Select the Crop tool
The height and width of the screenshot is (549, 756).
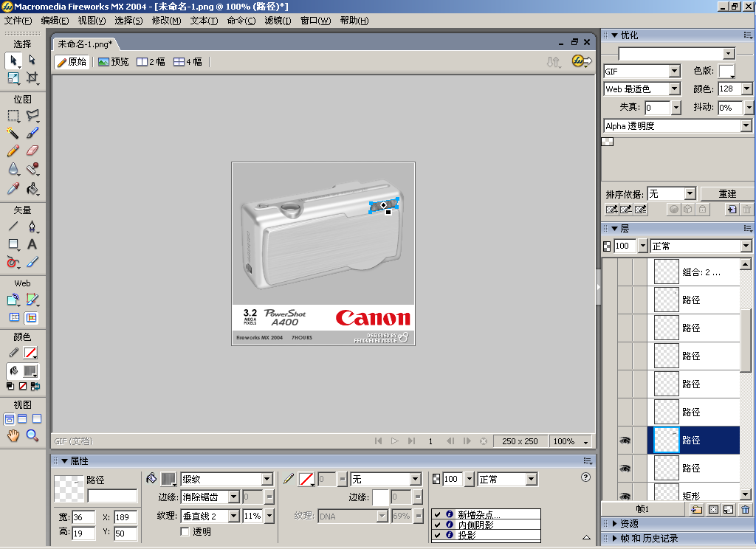[x=32, y=78]
